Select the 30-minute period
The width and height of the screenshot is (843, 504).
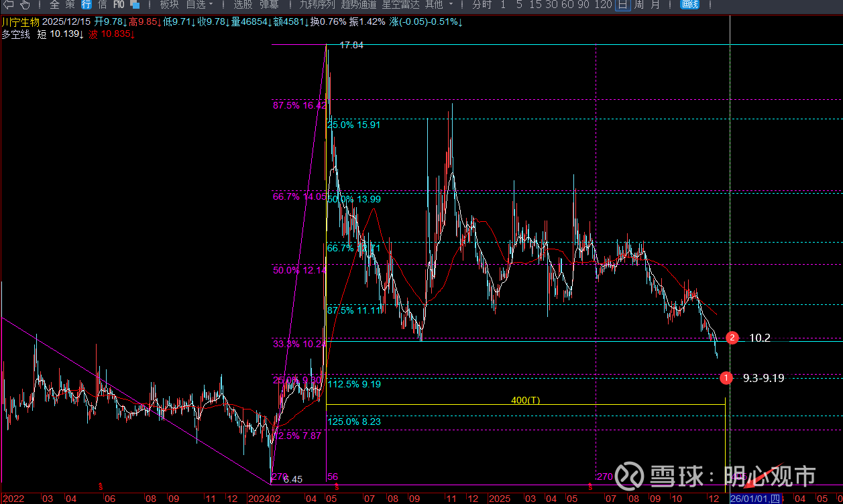click(x=551, y=5)
